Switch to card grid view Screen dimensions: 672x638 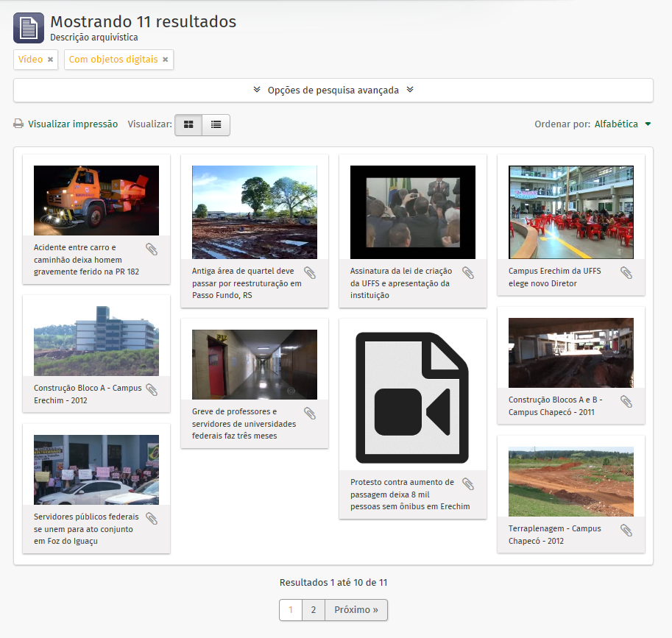coord(188,124)
